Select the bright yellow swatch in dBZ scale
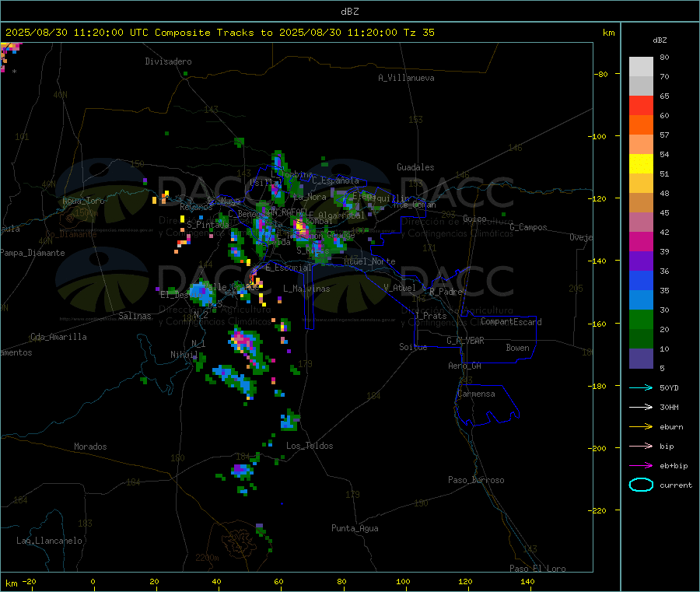This screenshot has height=592, width=700. coord(641,164)
